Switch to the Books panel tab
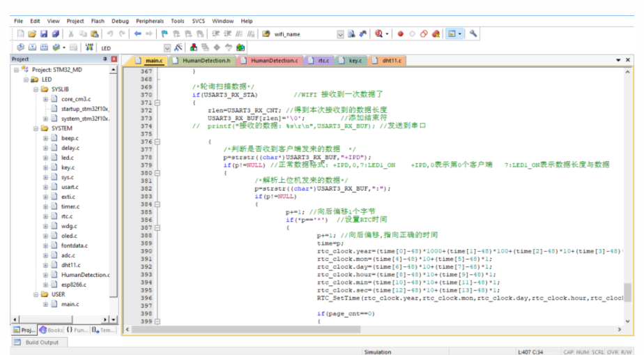This screenshot has width=644, height=355. [x=52, y=330]
